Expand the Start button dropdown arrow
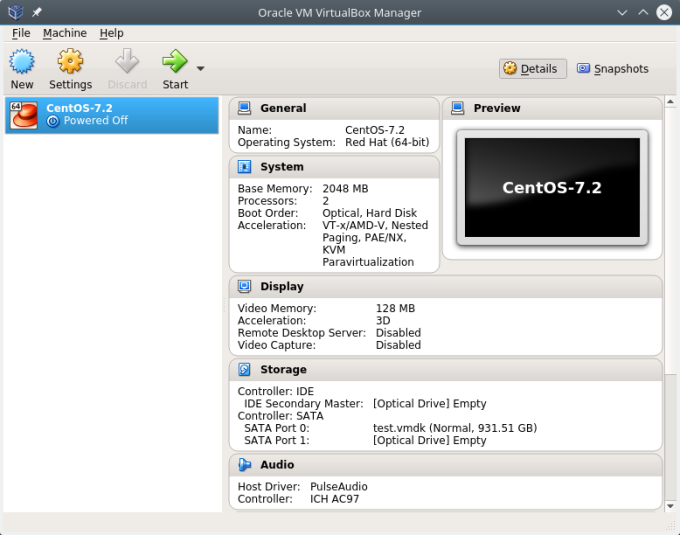Viewport: 680px width, 535px height. click(x=200, y=69)
